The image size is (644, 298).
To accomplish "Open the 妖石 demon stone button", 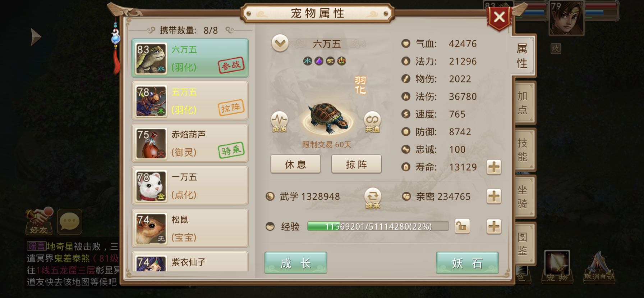I will [467, 263].
